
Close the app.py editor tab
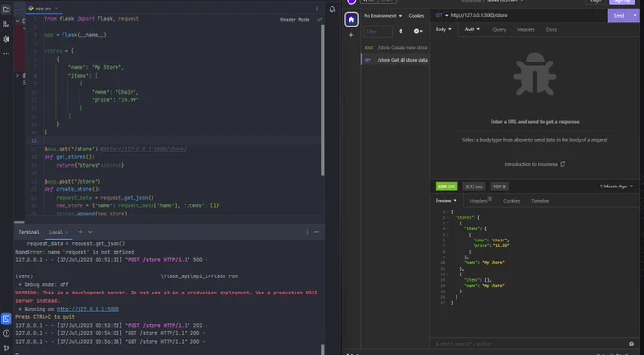pos(56,9)
